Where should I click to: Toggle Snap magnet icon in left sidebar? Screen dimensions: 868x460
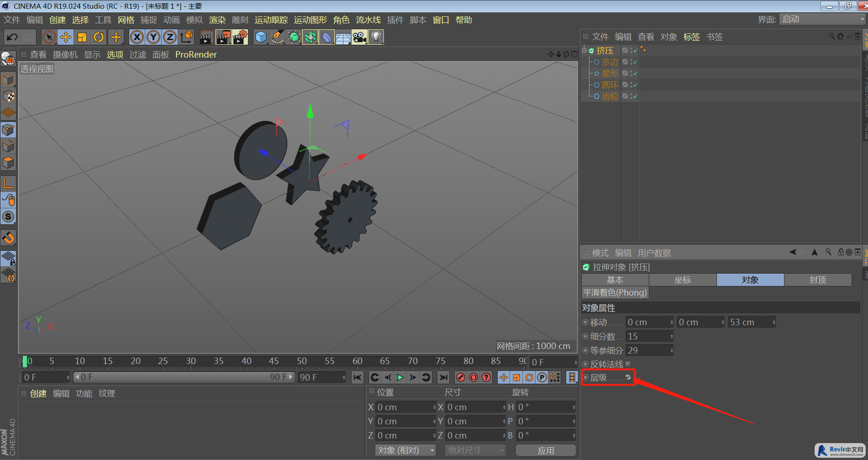pos(8,238)
